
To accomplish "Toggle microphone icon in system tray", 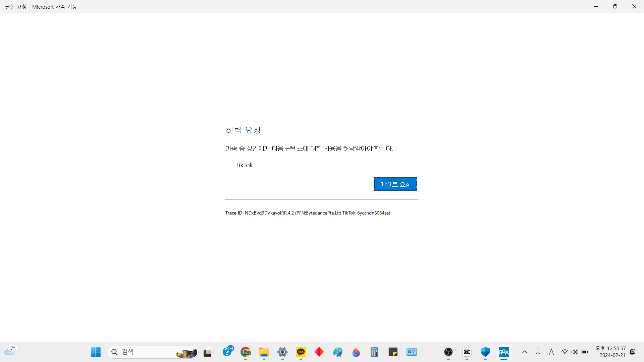I will (538, 352).
